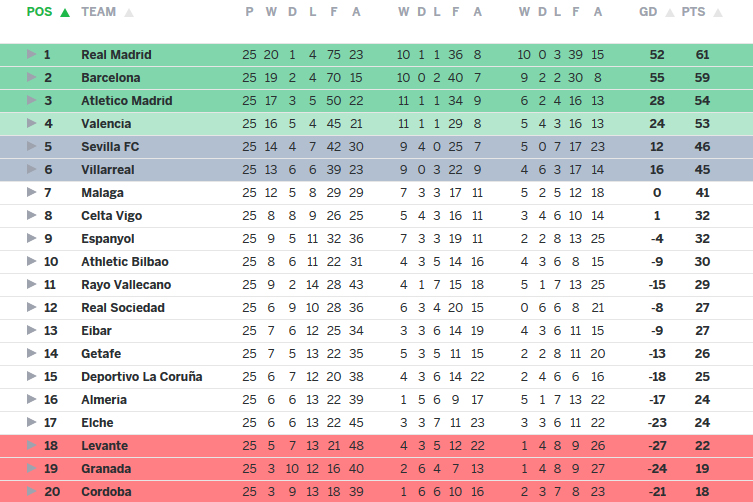Click the PTS column header label

tap(693, 12)
